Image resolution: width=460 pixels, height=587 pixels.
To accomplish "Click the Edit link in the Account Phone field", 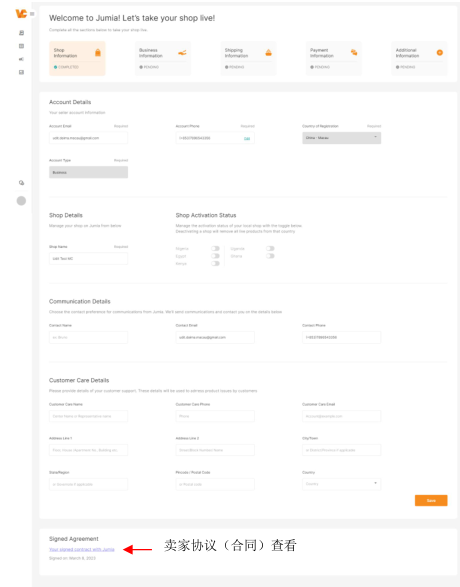I will click(x=247, y=139).
